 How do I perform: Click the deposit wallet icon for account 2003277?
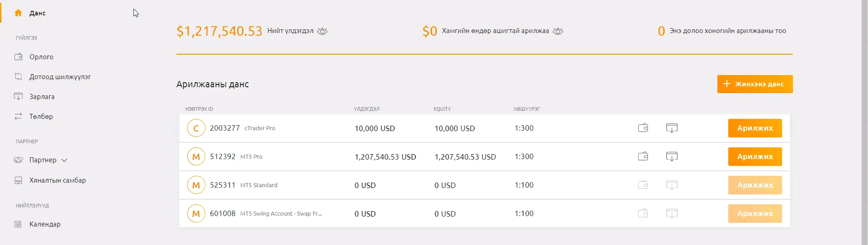643,128
